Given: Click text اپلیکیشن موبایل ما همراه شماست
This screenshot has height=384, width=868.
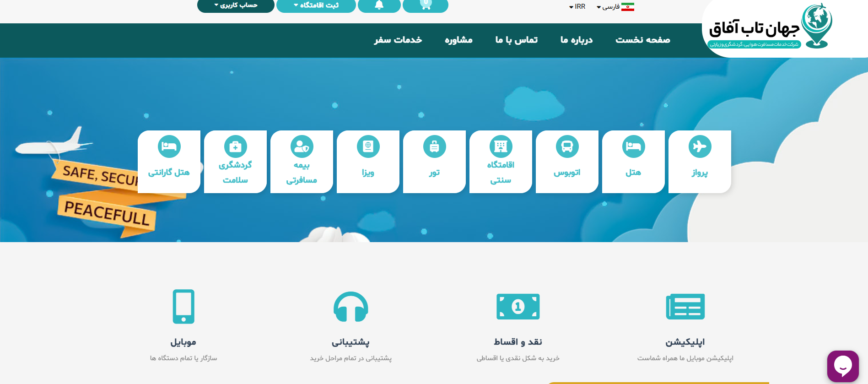Looking at the screenshot, I should coord(685,358).
